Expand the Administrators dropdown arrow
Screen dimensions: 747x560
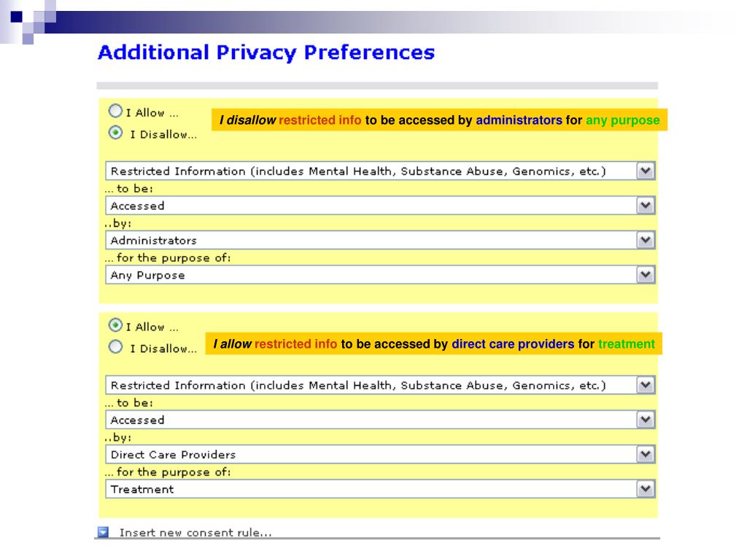click(646, 240)
